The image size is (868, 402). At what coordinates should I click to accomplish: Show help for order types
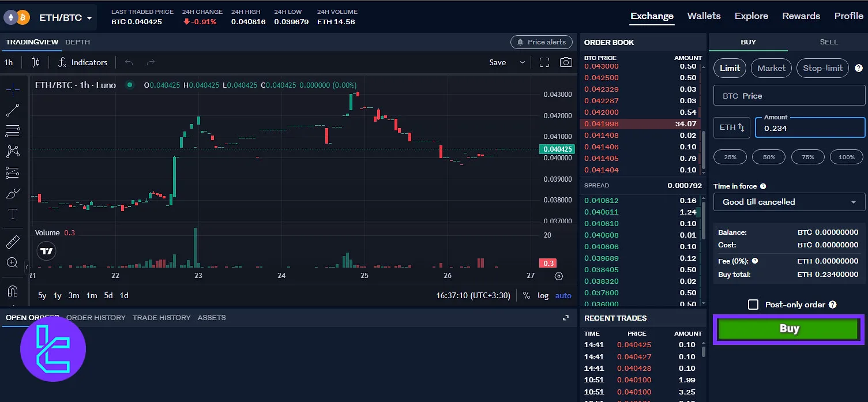pyautogui.click(x=858, y=68)
